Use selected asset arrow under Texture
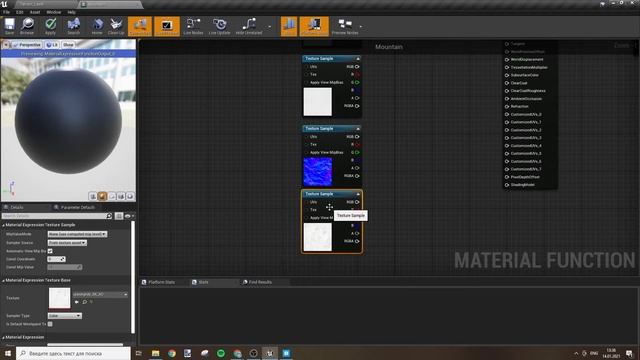Screen dimensions: 640x360 point(76,302)
